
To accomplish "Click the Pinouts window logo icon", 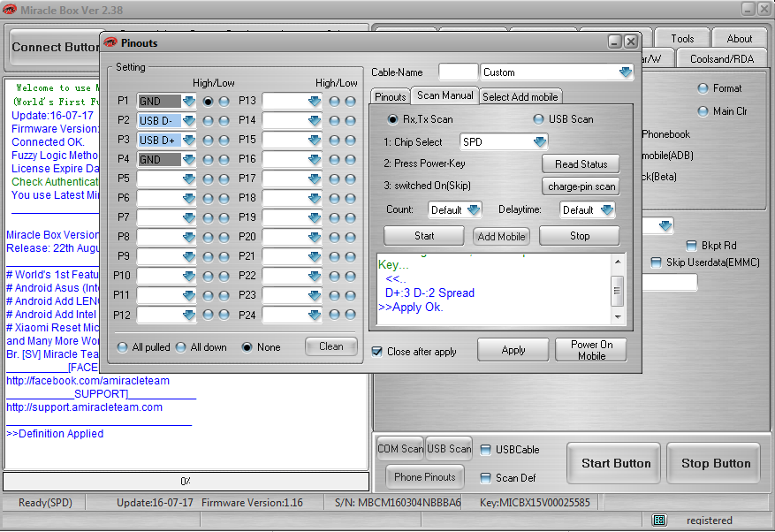I will tap(110, 42).
